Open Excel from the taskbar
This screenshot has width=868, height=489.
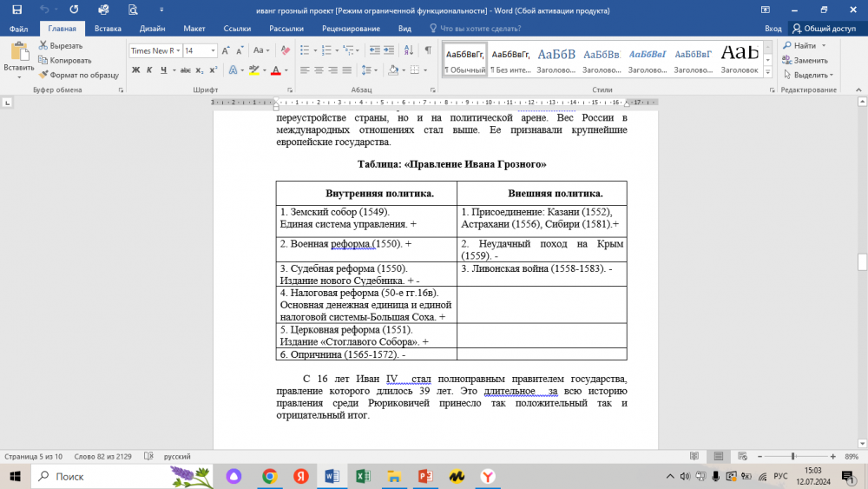tap(363, 476)
